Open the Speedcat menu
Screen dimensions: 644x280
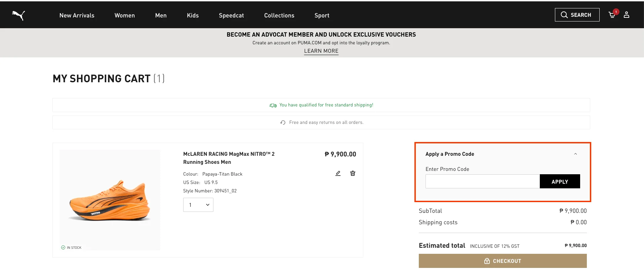click(232, 15)
